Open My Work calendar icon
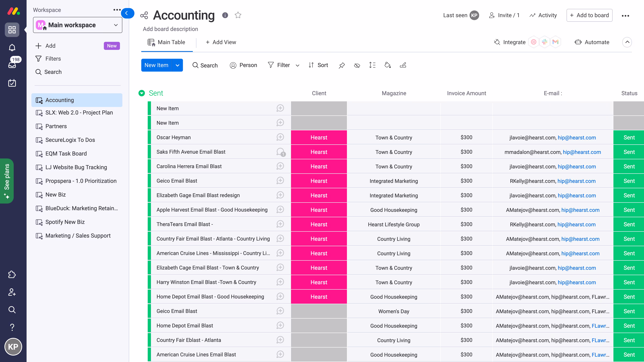This screenshot has height=362, width=644. (12, 83)
